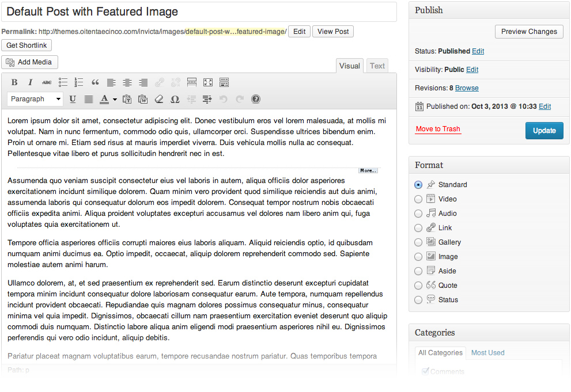Image resolution: width=571 pixels, height=392 pixels.
Task: Enter distraction-free fullscreen mode
Action: pyautogui.click(x=208, y=82)
